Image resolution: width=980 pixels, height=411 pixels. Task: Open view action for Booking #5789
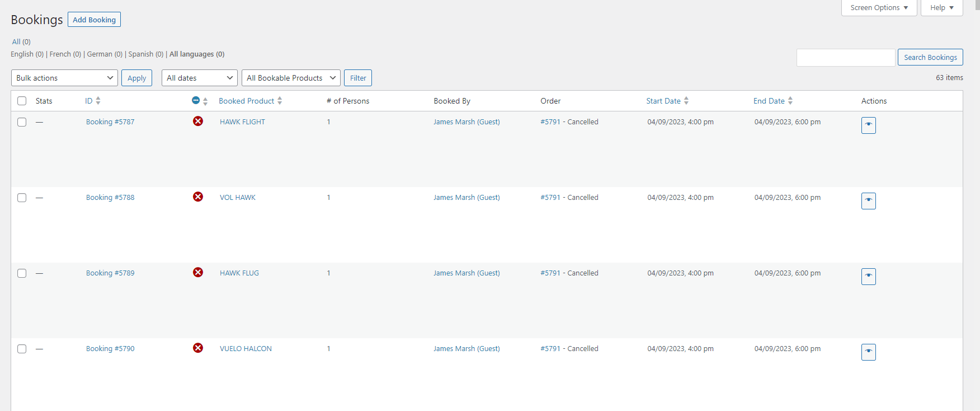tap(868, 276)
